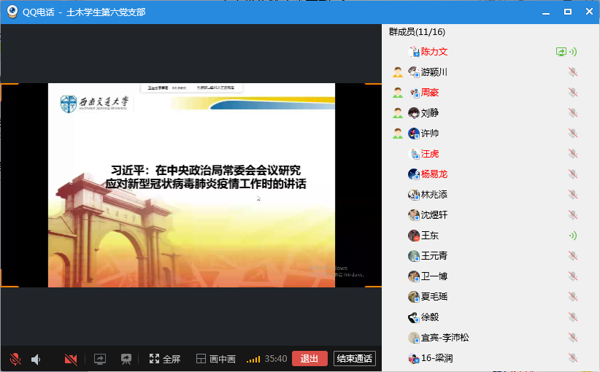The image size is (600, 372).
Task: Click muted mic icon next to 16-梁润
Action: pyautogui.click(x=573, y=358)
